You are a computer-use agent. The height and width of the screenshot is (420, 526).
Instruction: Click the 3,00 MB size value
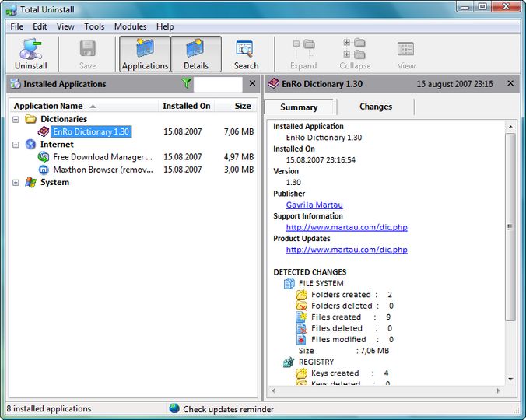pyautogui.click(x=239, y=170)
